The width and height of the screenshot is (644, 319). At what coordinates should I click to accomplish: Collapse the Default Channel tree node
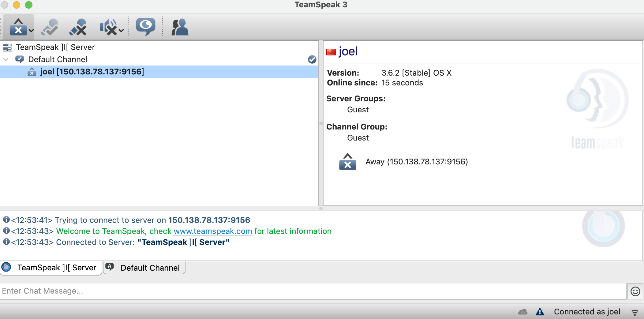[6, 59]
